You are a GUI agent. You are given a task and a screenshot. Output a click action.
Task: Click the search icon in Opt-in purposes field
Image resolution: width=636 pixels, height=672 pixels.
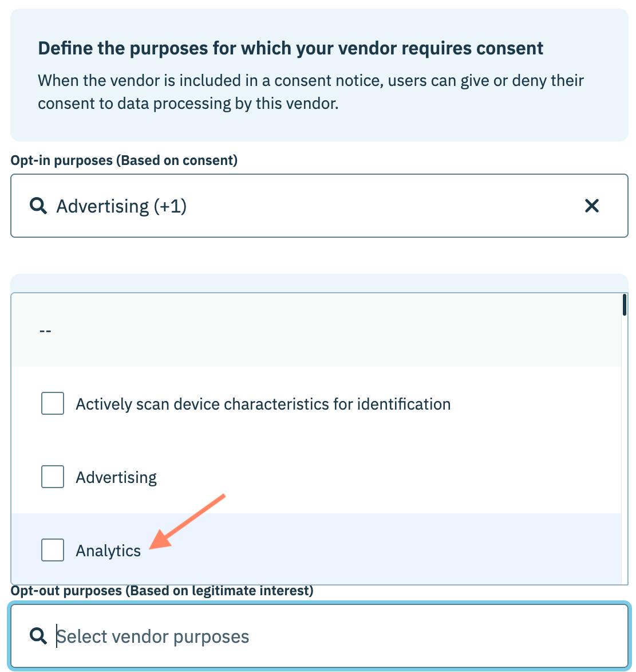(38, 206)
